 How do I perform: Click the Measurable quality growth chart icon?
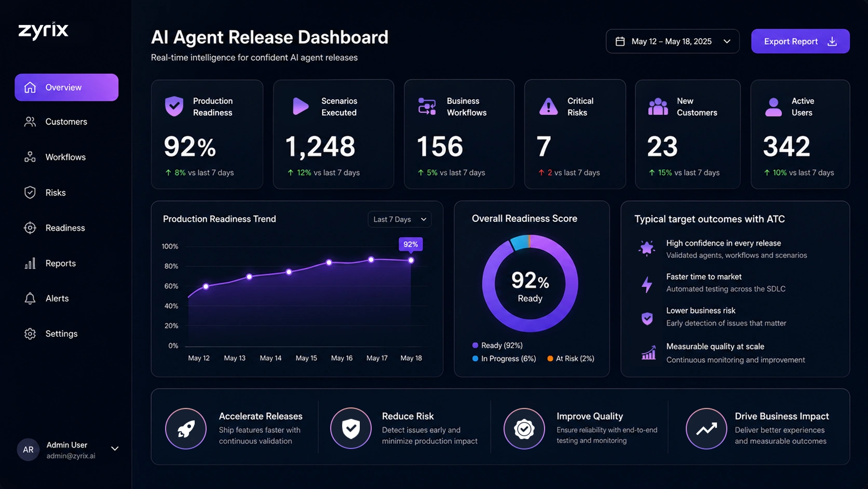click(x=648, y=353)
